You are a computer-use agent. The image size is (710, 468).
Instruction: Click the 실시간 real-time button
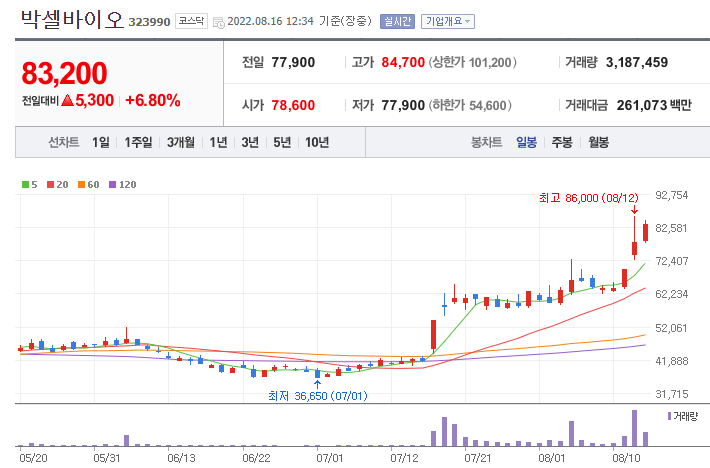coord(397,21)
